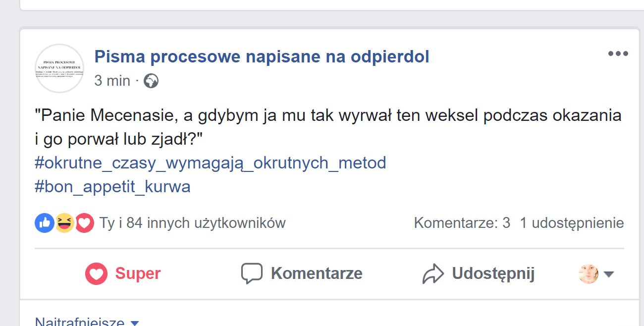This screenshot has width=644, height=326.
Task: Click the blue thumbs-up reaction icon
Action: (x=44, y=223)
